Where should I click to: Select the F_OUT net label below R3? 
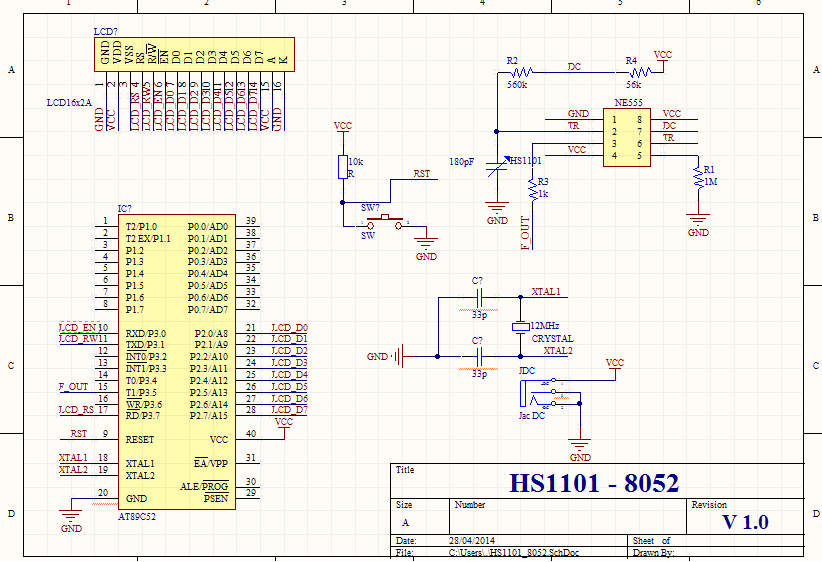coord(525,234)
